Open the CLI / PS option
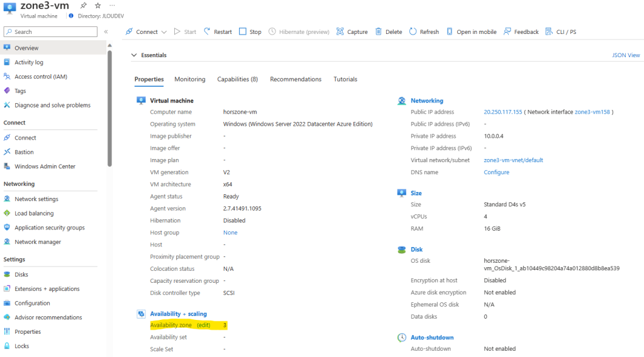Viewport: 644px width, 357px height. [x=560, y=31]
